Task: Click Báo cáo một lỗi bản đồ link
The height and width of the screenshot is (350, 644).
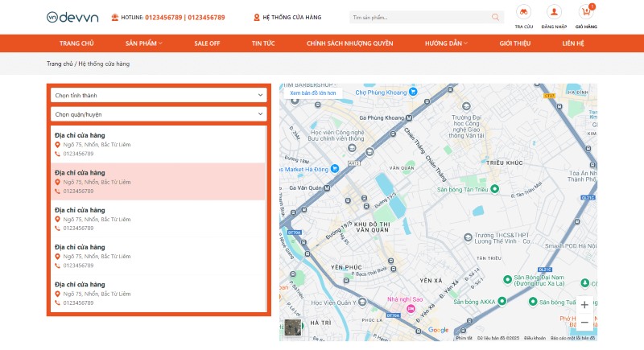Action: tap(572, 338)
